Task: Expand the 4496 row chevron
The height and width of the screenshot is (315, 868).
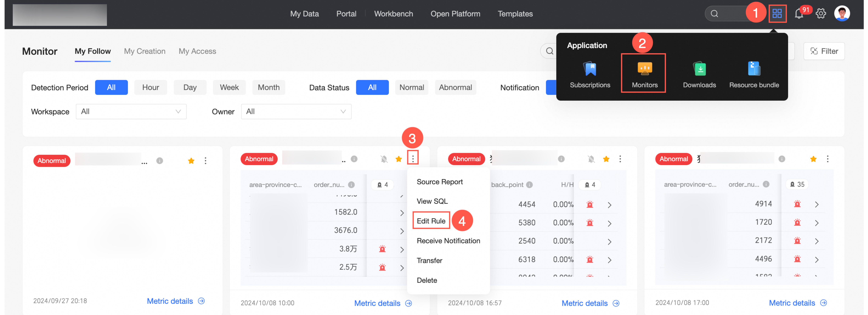Action: click(817, 260)
